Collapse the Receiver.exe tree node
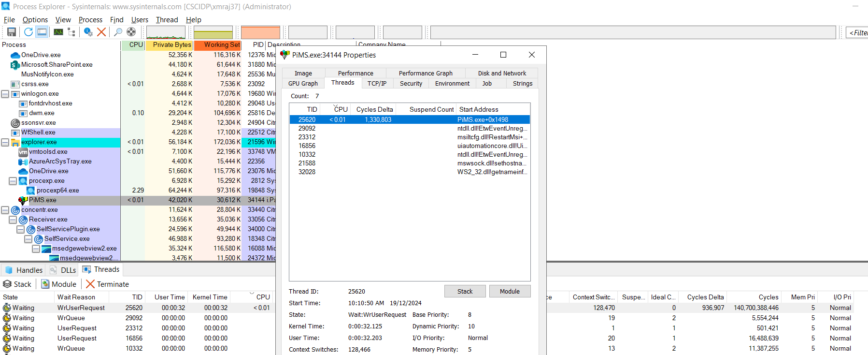The image size is (868, 355). pos(13,220)
